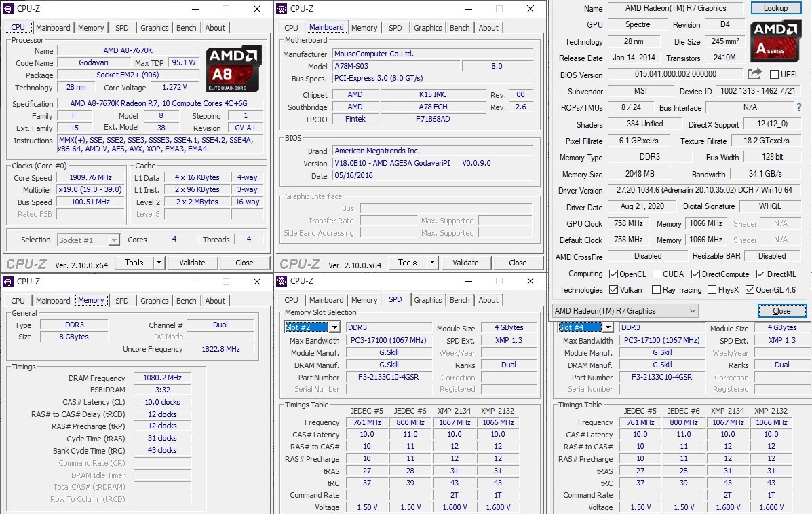Toggle the Ray Tracing checkbox
Screen dimensions: 812x514
[x=656, y=290]
